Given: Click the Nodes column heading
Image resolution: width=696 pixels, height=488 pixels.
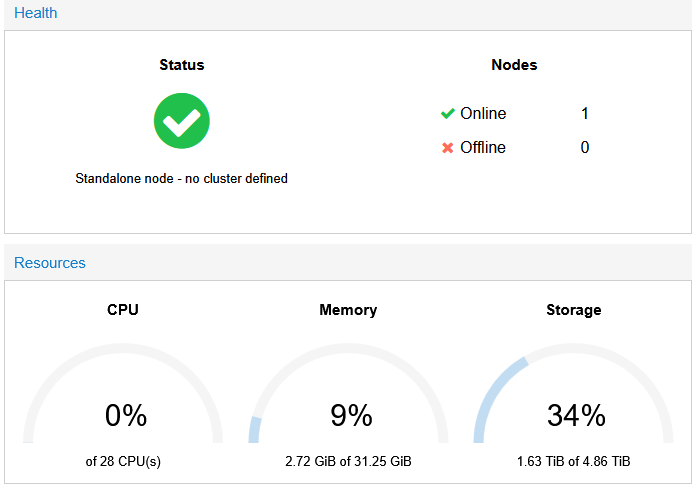Looking at the screenshot, I should pos(514,65).
